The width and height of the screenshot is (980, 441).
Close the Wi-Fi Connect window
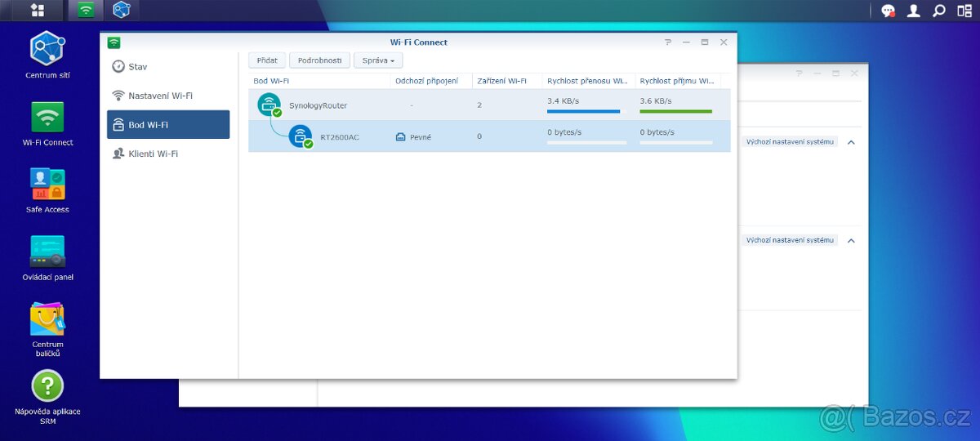coord(724,42)
